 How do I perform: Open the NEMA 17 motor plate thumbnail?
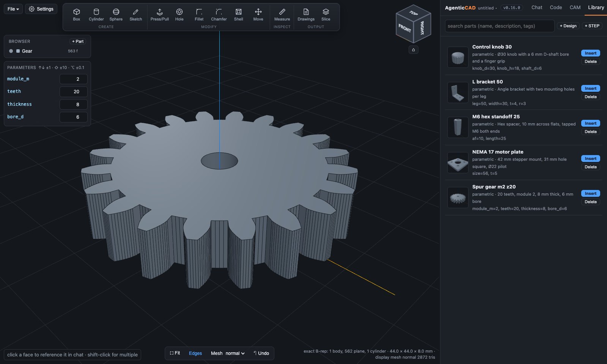[458, 163]
